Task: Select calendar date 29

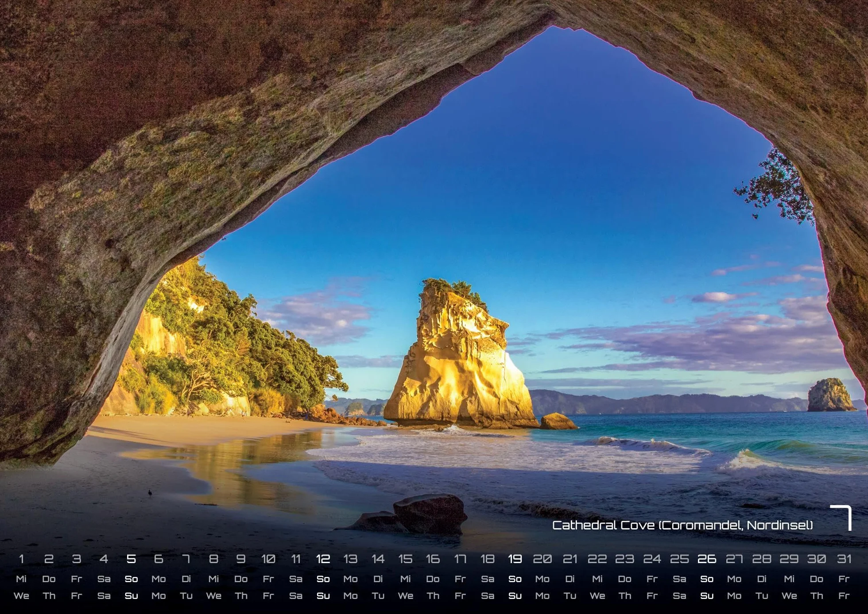Action: click(789, 559)
